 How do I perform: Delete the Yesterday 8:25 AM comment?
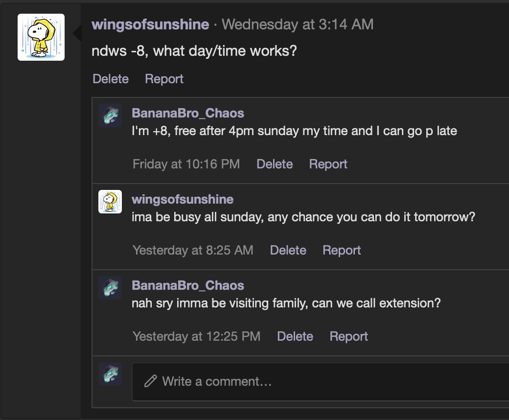[x=288, y=250]
